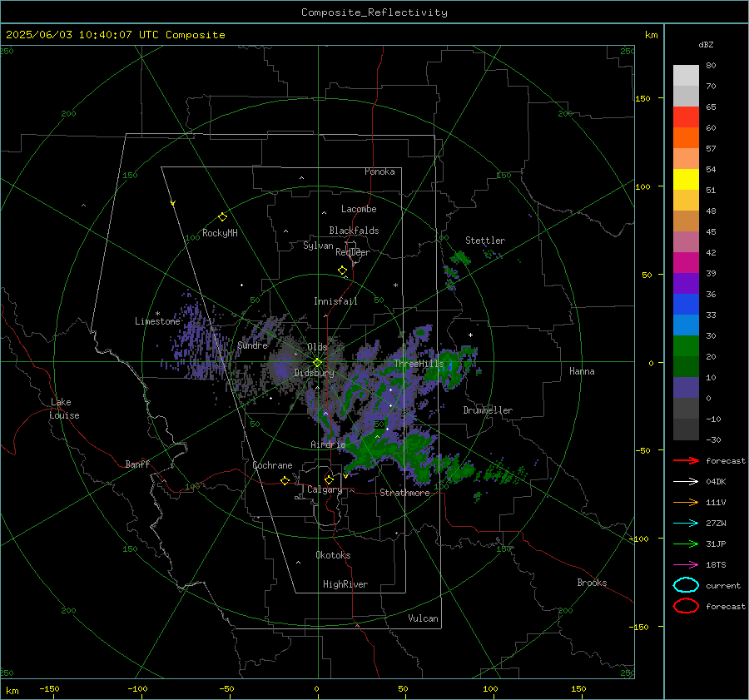The width and height of the screenshot is (749, 700).
Task: Select the green 30-20 dBZ swatch
Action: click(686, 345)
